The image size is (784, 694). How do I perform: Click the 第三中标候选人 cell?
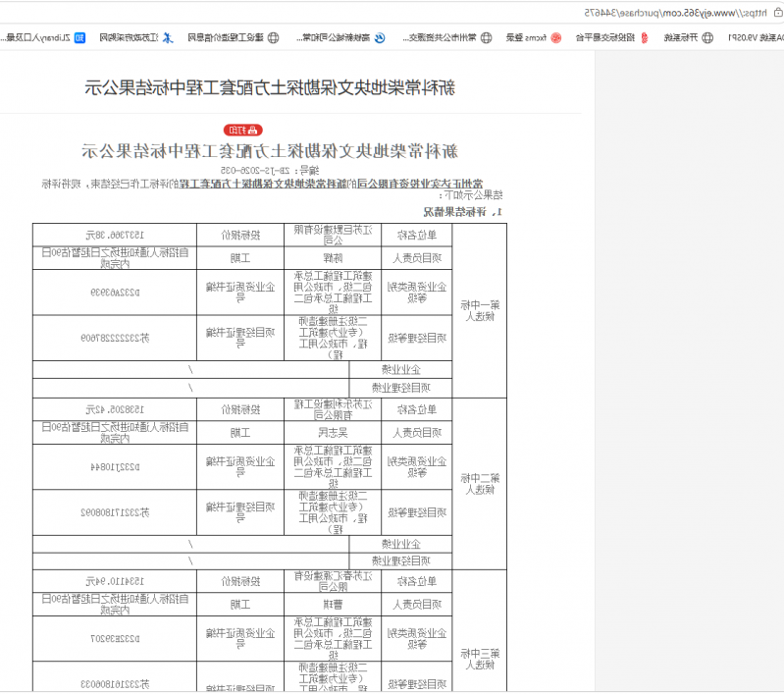pos(480,659)
